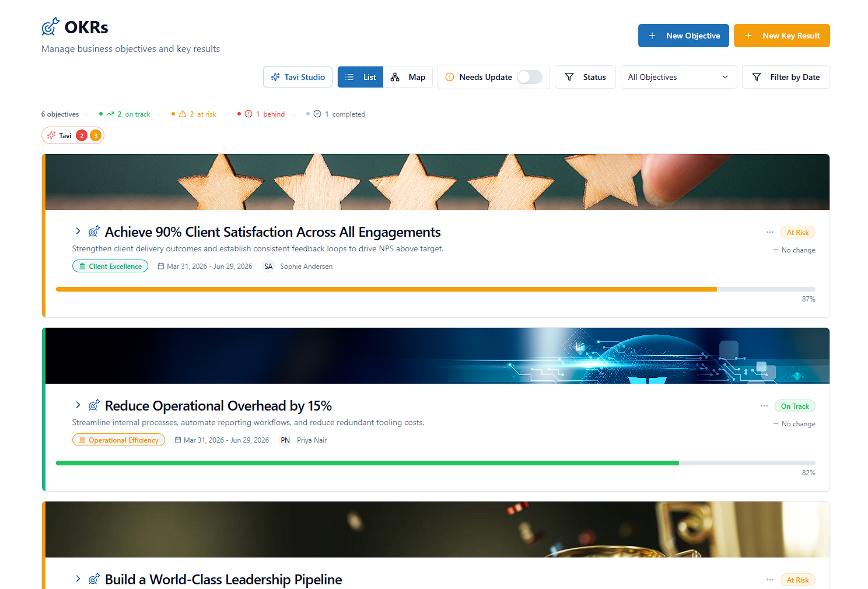
Task: Click the blue digital globe banner image
Action: point(437,356)
